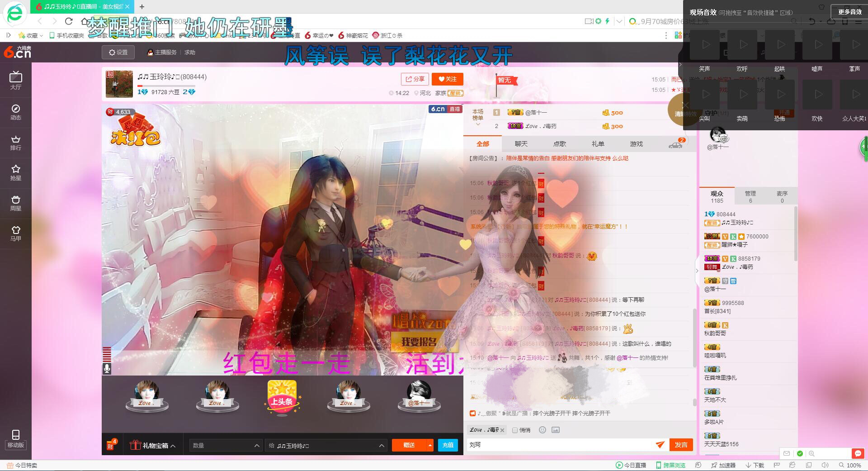
Task: Switch to the 管理 tab
Action: pyautogui.click(x=750, y=197)
